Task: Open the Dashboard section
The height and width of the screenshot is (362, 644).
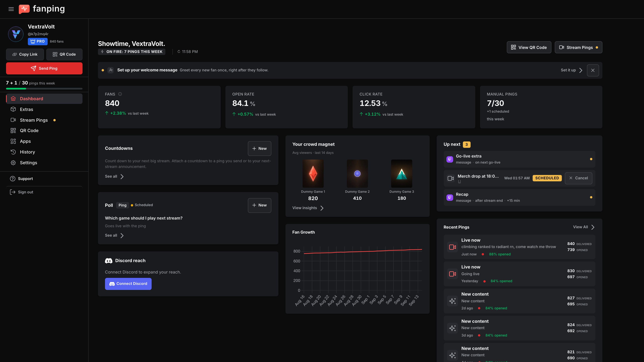Action: point(44,99)
